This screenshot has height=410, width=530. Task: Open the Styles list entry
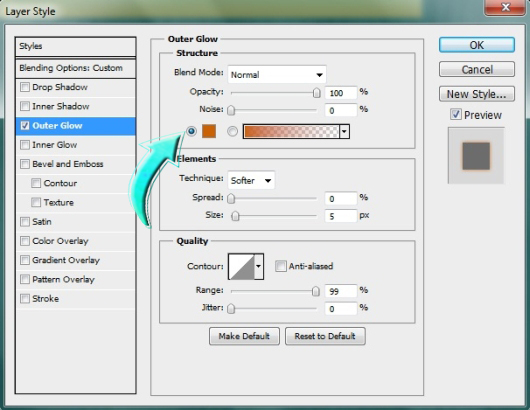coord(75,46)
